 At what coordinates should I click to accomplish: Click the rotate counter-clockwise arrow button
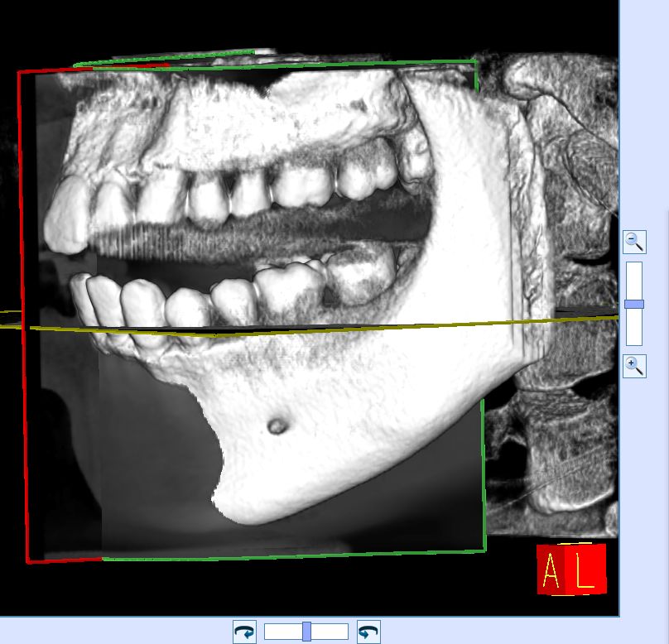pos(368,632)
